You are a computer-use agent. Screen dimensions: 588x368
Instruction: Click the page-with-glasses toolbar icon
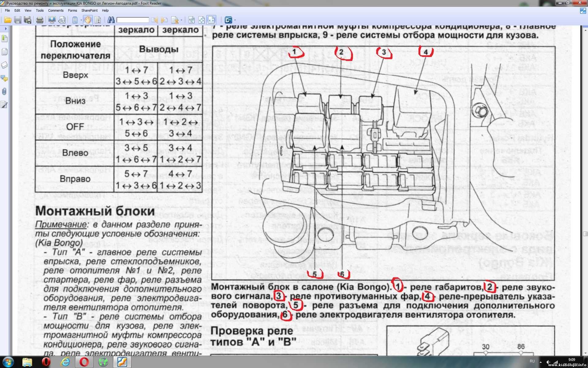[62, 20]
